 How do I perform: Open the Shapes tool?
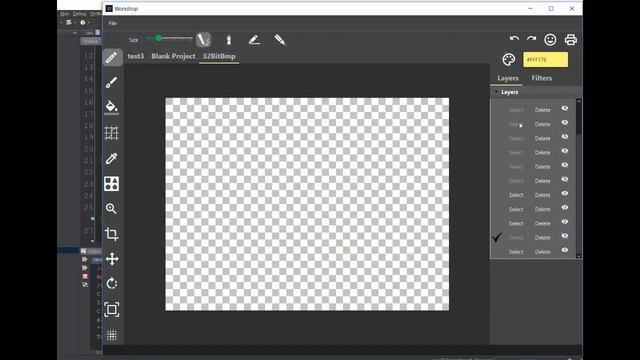(x=112, y=184)
